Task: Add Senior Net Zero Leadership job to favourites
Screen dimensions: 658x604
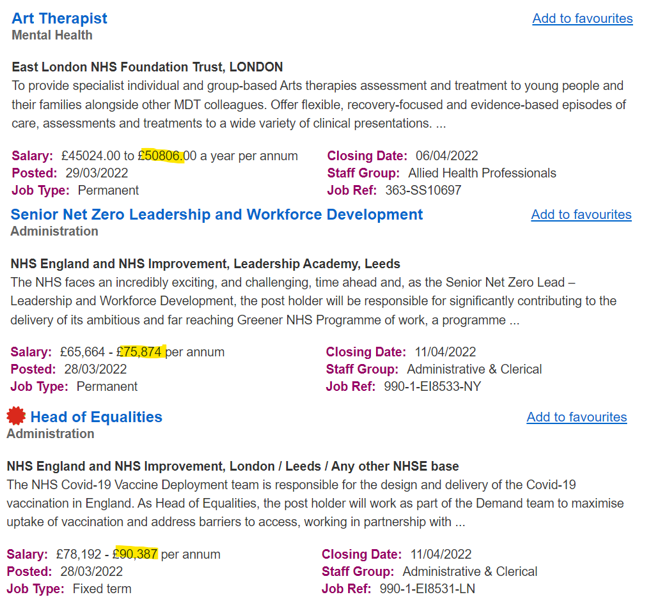Action: click(x=581, y=214)
